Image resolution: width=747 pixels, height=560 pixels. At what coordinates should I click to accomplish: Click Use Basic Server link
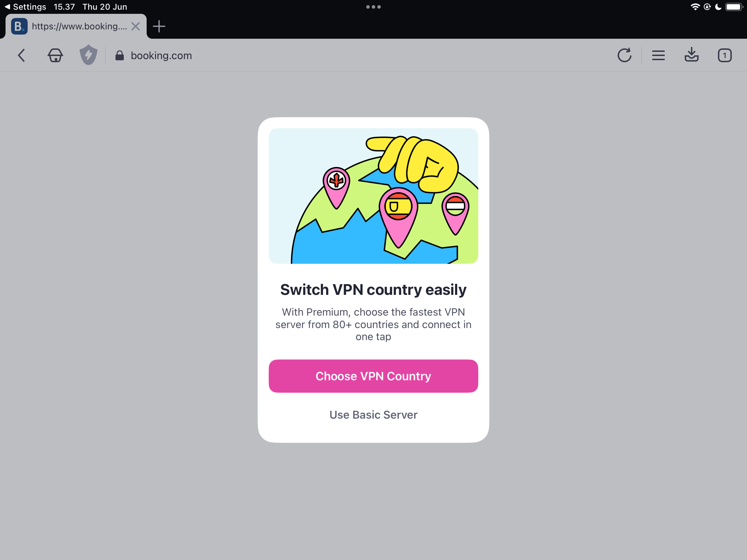373,414
